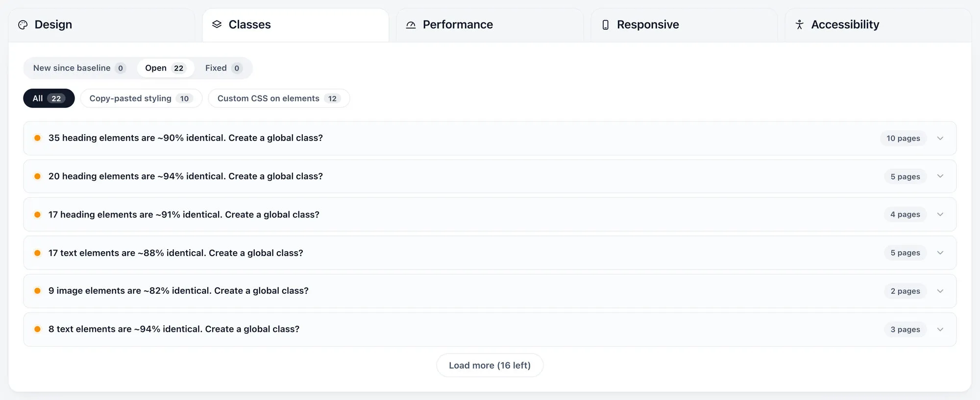The width and height of the screenshot is (980, 400).
Task: Select the Open 22 filter
Action: coord(166,68)
